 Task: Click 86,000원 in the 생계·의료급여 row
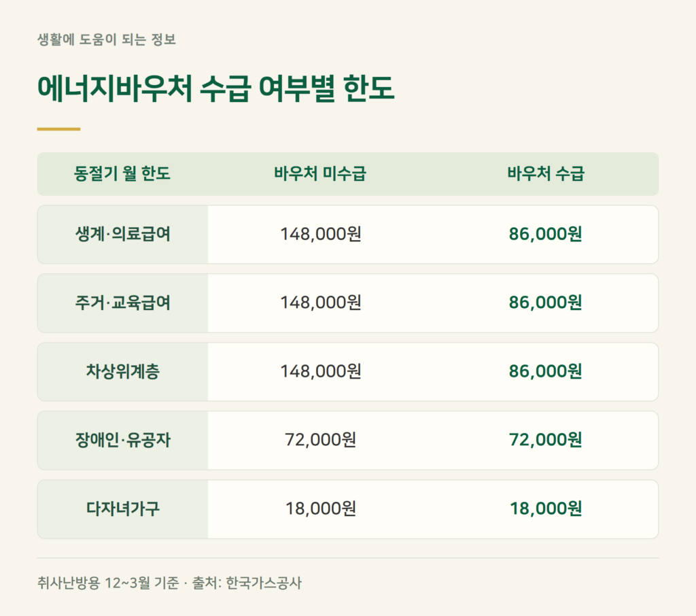pos(545,234)
